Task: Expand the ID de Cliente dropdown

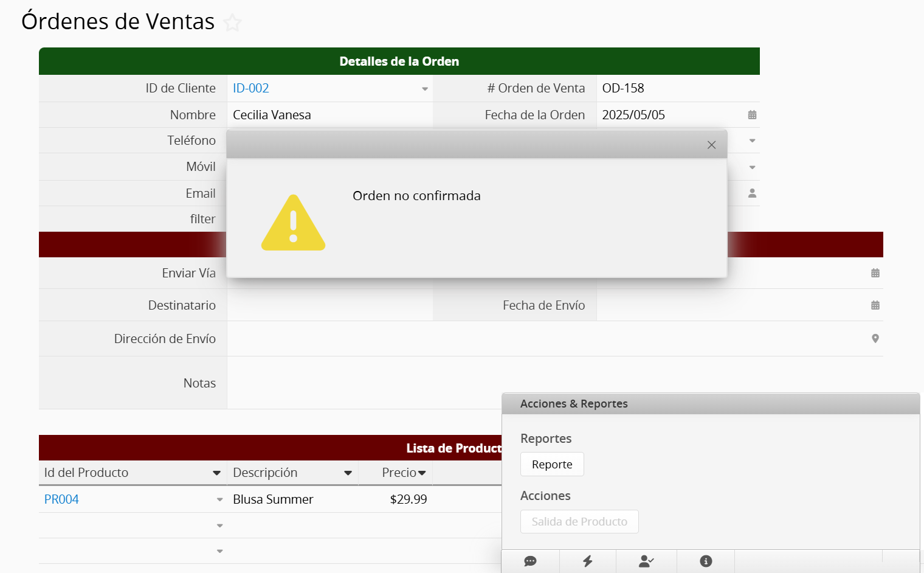Action: tap(424, 89)
